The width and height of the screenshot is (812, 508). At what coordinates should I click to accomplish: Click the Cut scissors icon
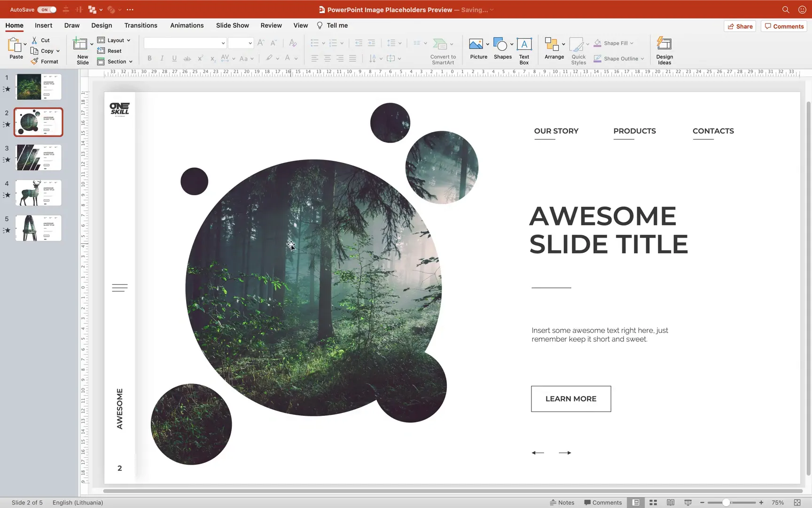[34, 40]
